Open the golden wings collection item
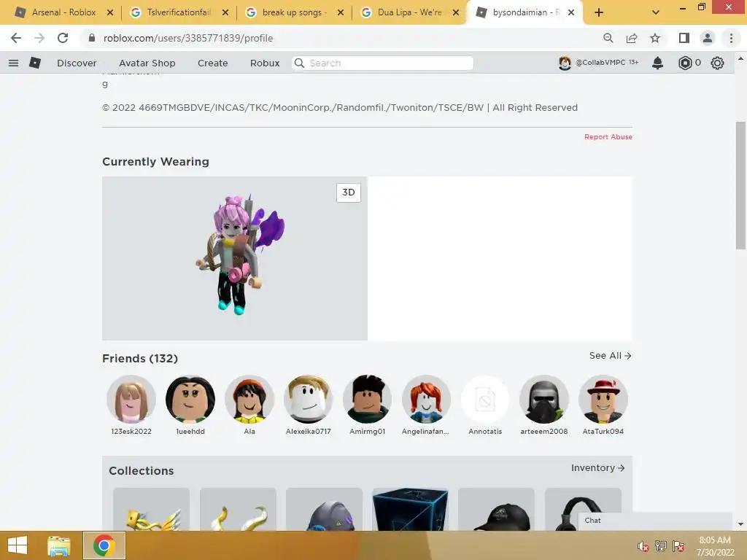The width and height of the screenshot is (747, 560). [x=151, y=509]
